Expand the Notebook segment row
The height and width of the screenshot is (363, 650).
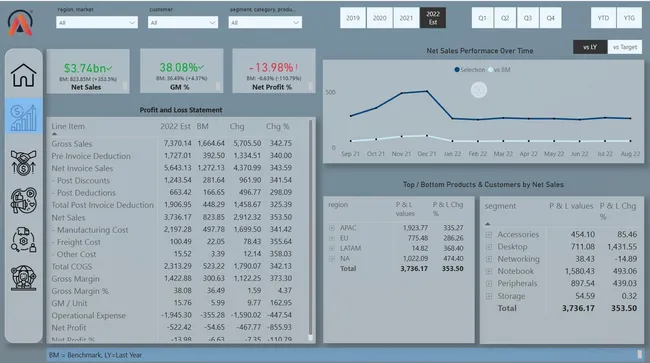click(489, 271)
